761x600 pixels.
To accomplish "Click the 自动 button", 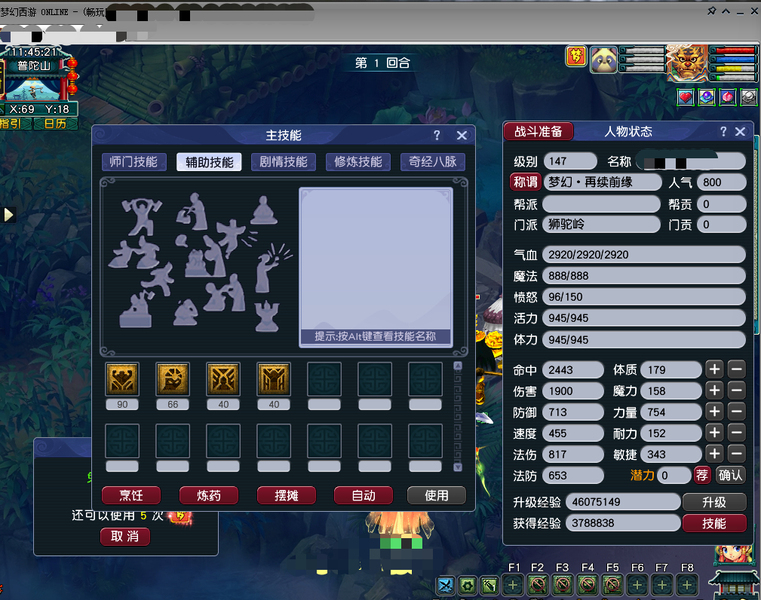I will click(364, 496).
